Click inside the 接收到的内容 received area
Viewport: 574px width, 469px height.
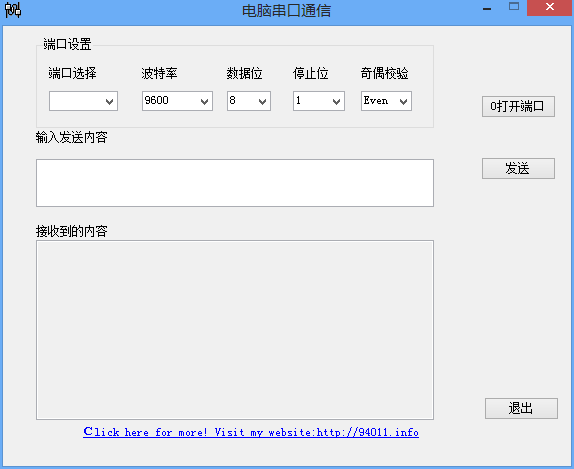pyautogui.click(x=235, y=330)
